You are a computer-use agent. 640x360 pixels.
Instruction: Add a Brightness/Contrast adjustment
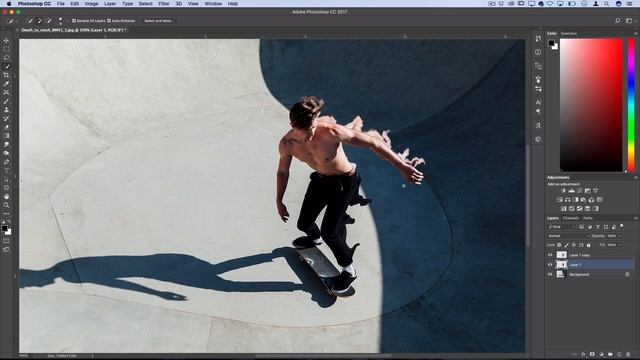click(x=564, y=191)
